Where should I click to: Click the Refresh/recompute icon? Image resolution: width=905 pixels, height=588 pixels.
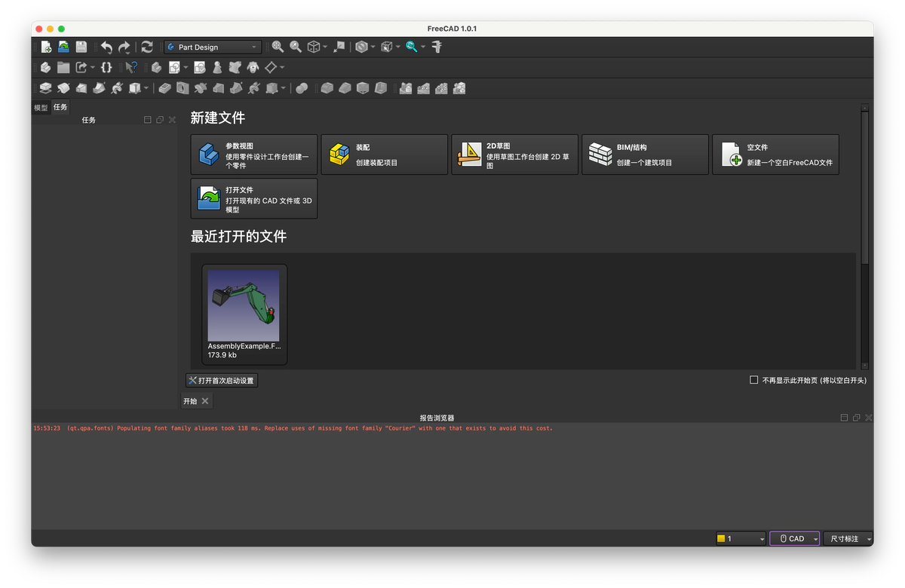click(147, 47)
